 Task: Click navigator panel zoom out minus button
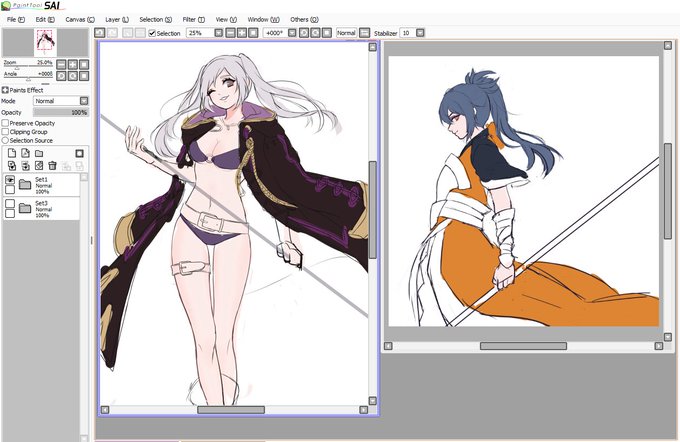61,65
